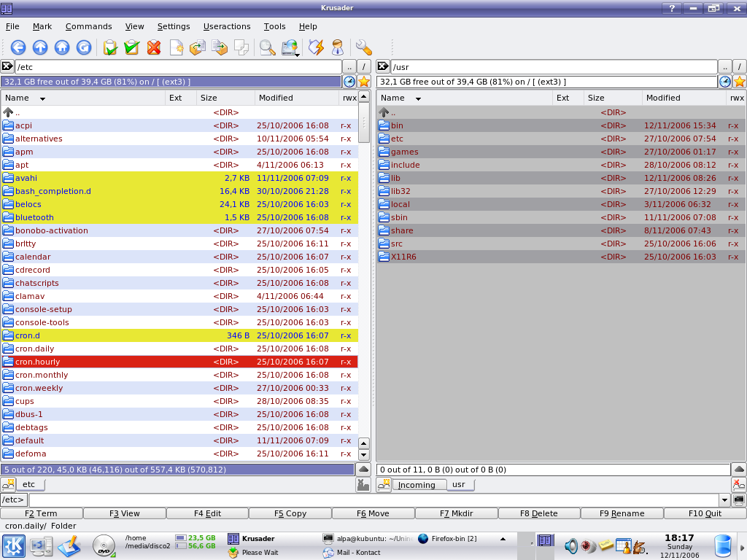The image size is (747, 560).
Task: Open left panel bookmarks star
Action: tap(364, 82)
